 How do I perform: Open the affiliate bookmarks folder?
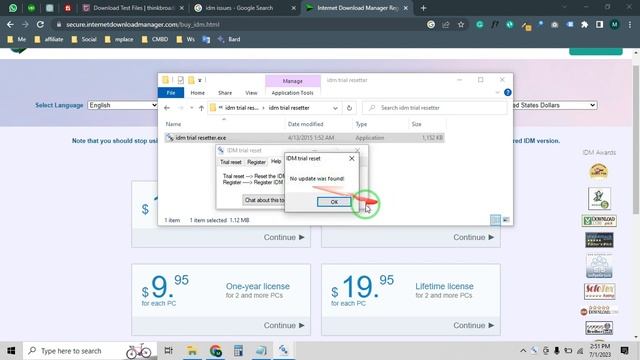(49, 39)
